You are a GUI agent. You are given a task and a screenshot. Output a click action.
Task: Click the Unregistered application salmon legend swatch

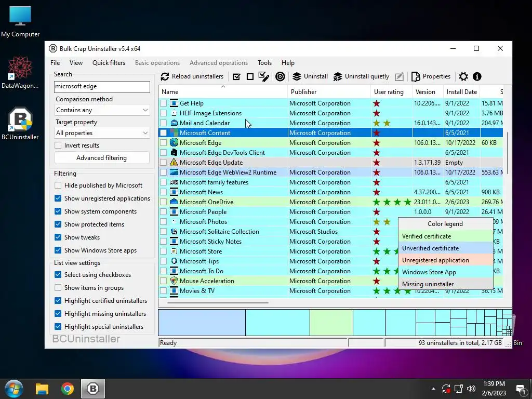[x=445, y=260]
